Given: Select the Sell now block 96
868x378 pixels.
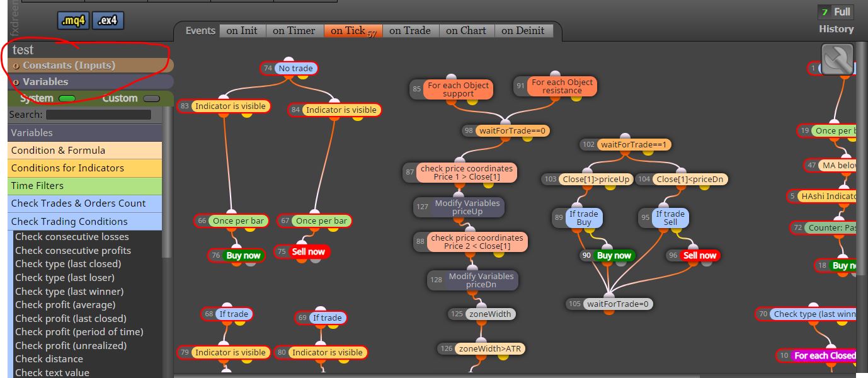Looking at the screenshot, I should [x=694, y=256].
